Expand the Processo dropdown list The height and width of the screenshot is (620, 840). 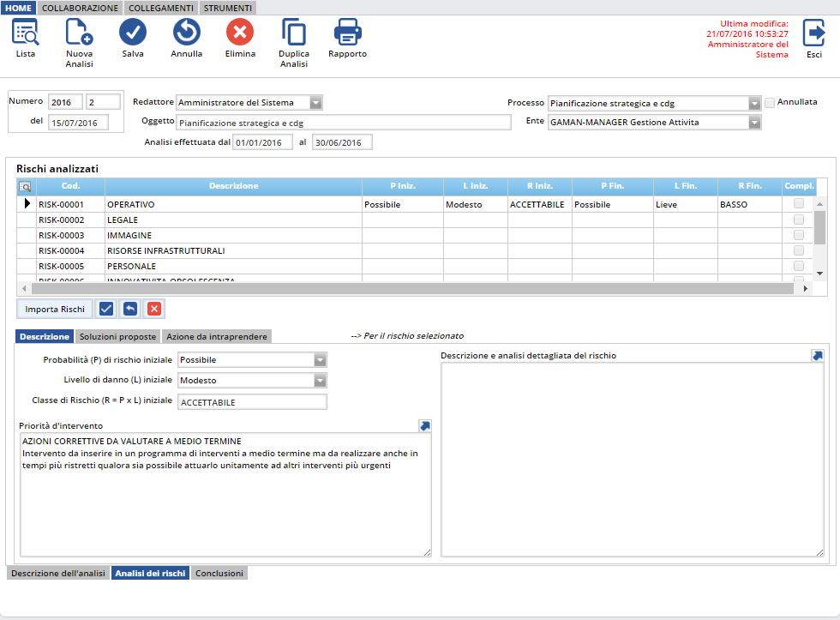(x=754, y=104)
